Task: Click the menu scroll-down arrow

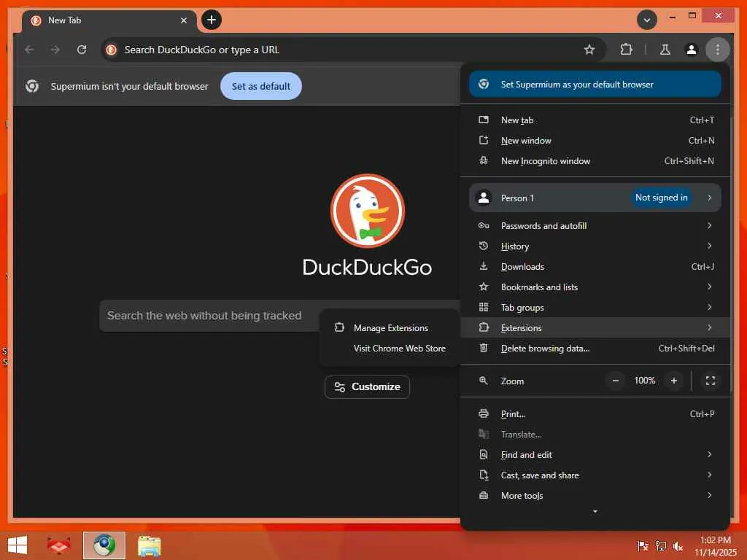Action: 595,511
